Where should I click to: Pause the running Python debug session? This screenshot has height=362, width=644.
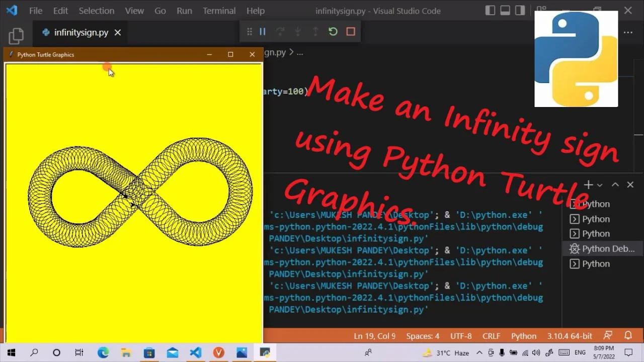262,31
